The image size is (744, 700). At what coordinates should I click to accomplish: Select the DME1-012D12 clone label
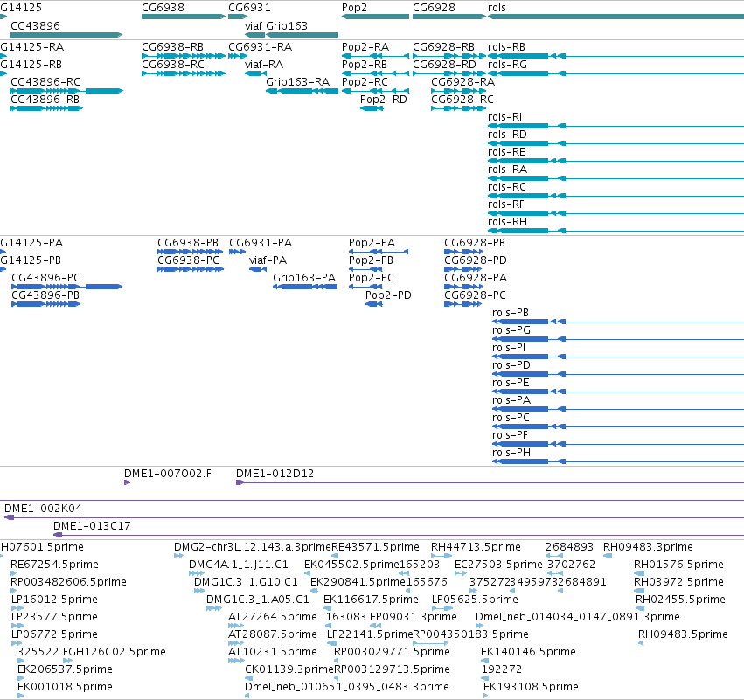pos(275,474)
